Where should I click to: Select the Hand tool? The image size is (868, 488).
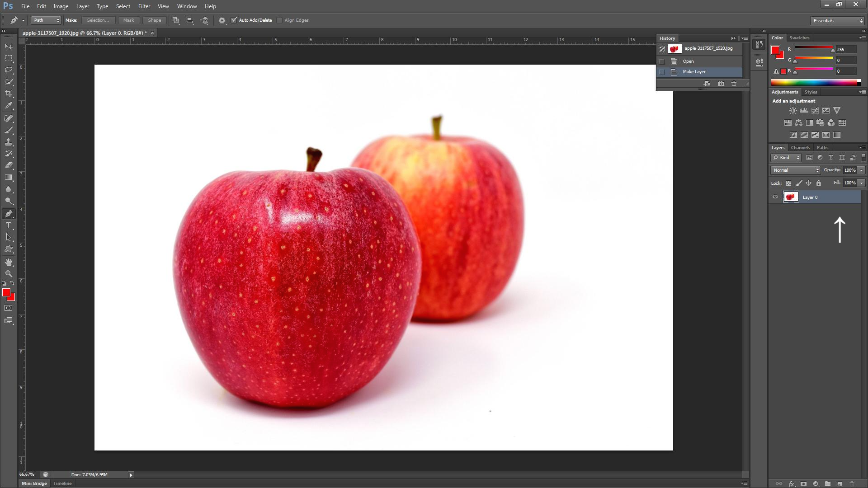point(9,262)
